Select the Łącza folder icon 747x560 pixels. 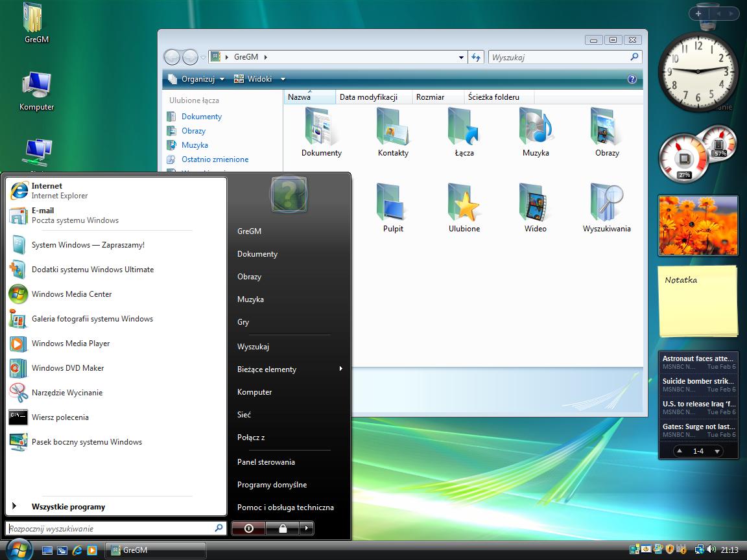click(x=464, y=132)
